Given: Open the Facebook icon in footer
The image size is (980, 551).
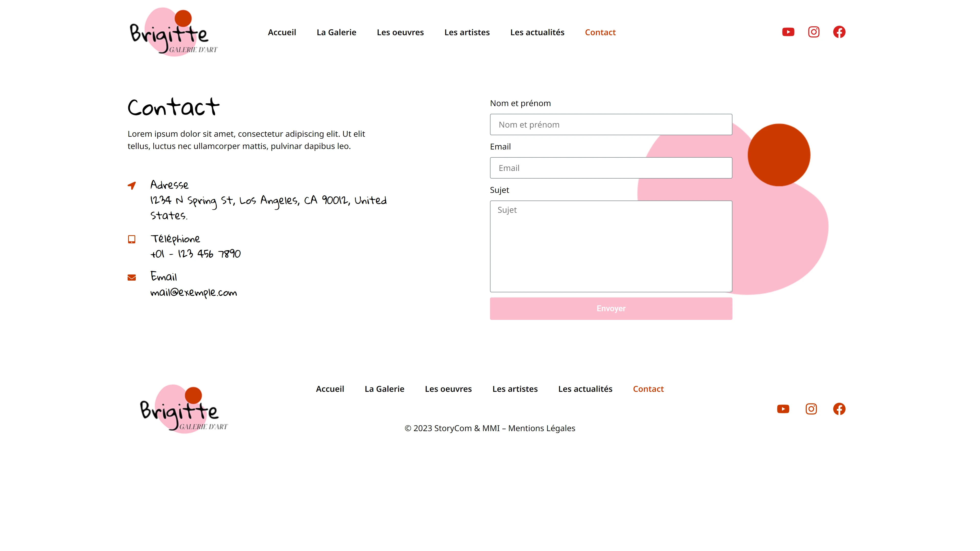Looking at the screenshot, I should [839, 409].
